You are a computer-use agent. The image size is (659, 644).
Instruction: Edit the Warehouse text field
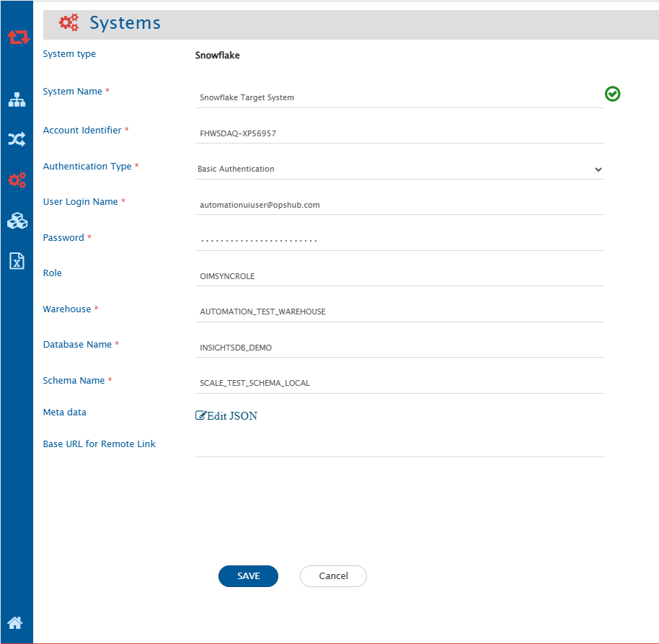click(x=399, y=312)
